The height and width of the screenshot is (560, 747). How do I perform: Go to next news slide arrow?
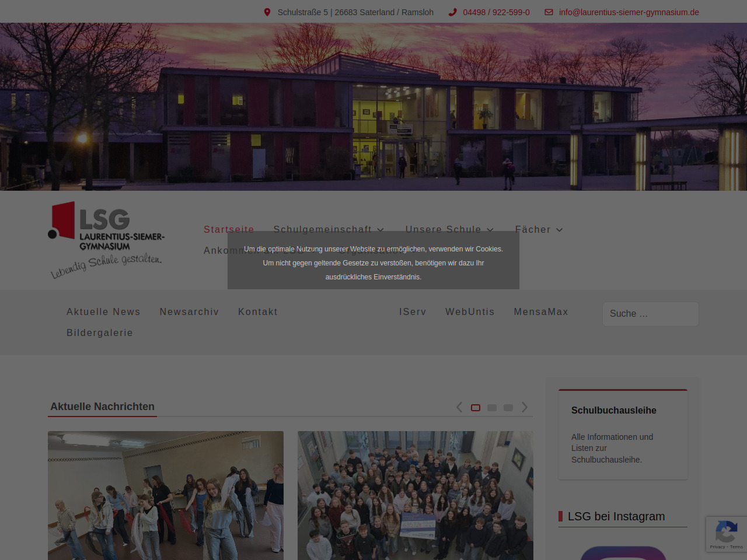(525, 407)
